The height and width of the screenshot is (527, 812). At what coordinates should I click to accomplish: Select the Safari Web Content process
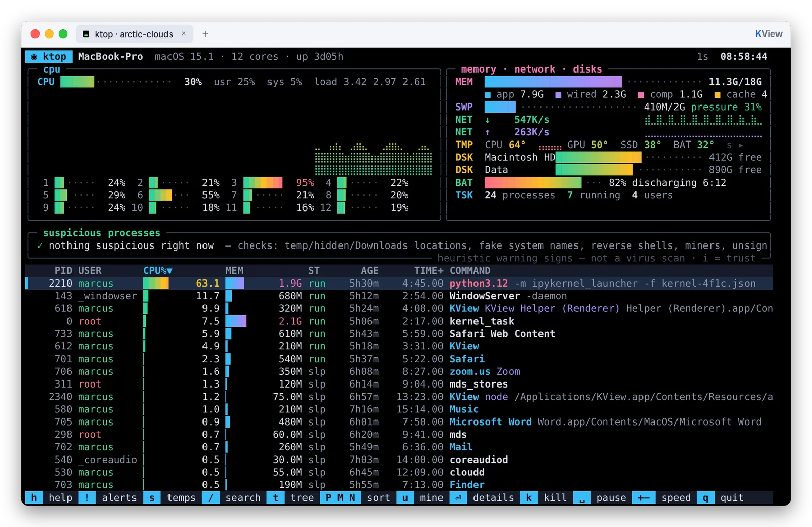399,334
